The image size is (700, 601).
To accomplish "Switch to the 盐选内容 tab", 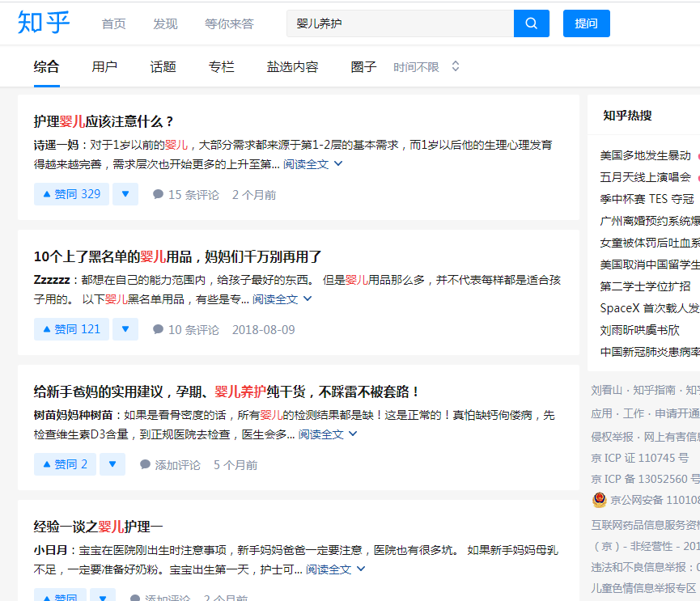I will 292,67.
